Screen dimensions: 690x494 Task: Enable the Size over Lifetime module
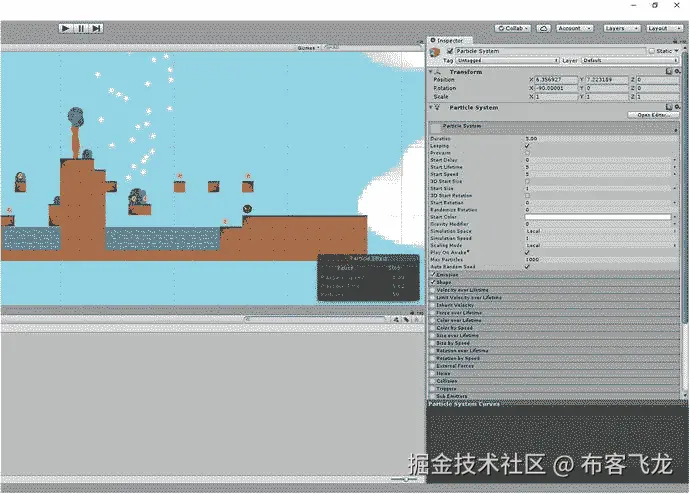click(433, 335)
